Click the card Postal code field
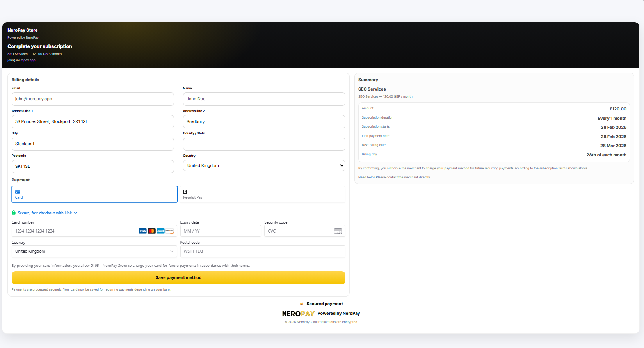This screenshot has width=644, height=348. point(262,251)
